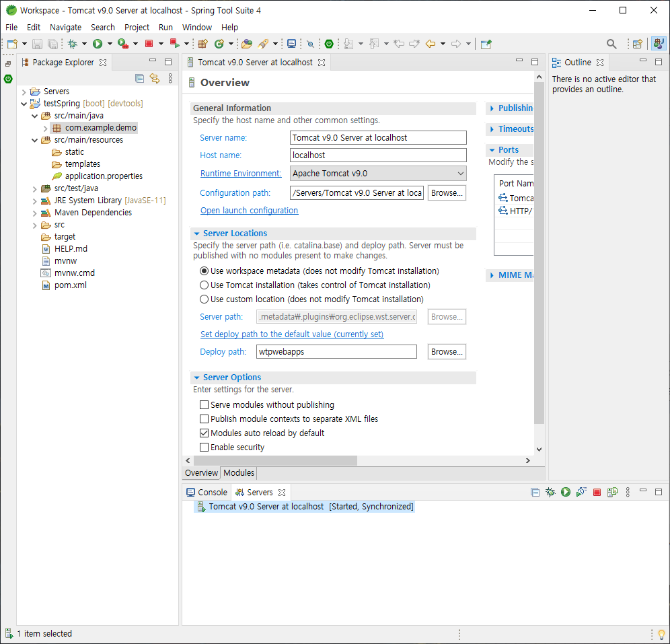
Task: Click the Debug bug icon in main toolbar
Action: click(72, 44)
